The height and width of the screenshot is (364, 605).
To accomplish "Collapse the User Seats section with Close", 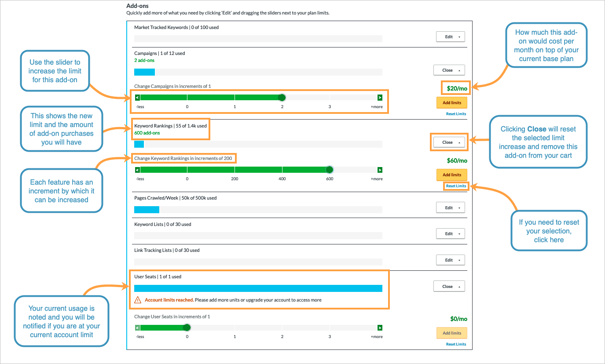I will 449,286.
